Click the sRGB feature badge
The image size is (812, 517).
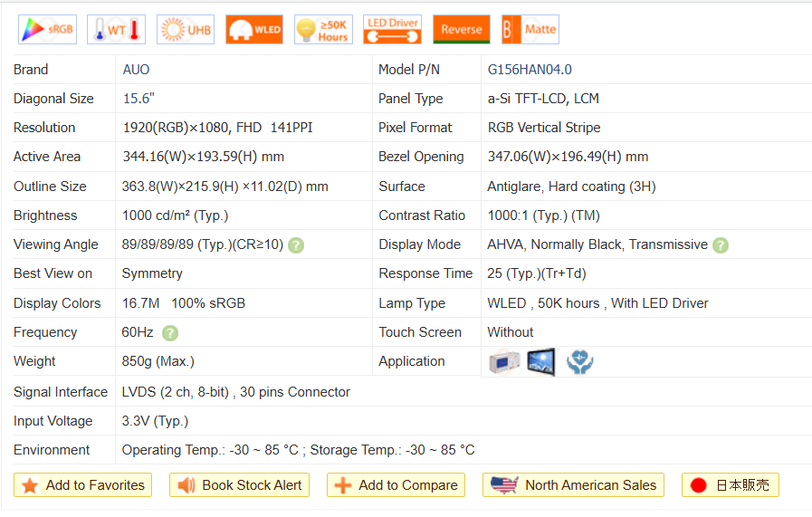point(47,30)
